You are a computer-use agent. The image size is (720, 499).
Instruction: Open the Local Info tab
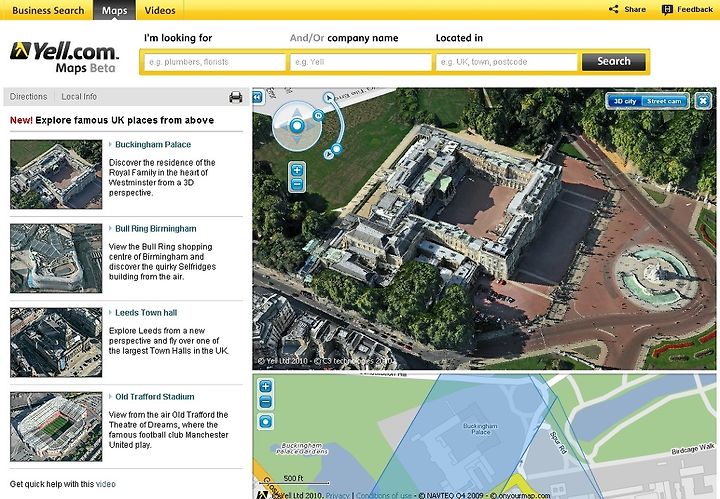point(79,96)
